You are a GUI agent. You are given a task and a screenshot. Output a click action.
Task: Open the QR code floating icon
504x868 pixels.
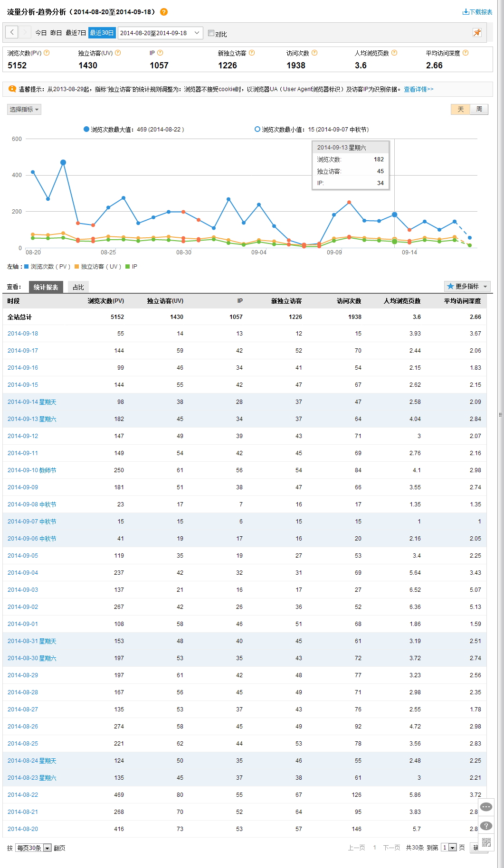(486, 842)
